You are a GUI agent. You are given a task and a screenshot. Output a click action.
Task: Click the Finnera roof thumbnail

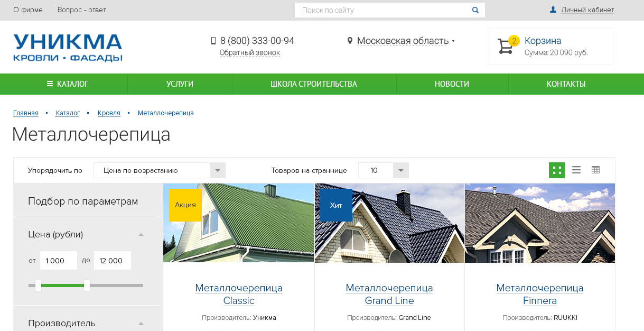(x=540, y=223)
